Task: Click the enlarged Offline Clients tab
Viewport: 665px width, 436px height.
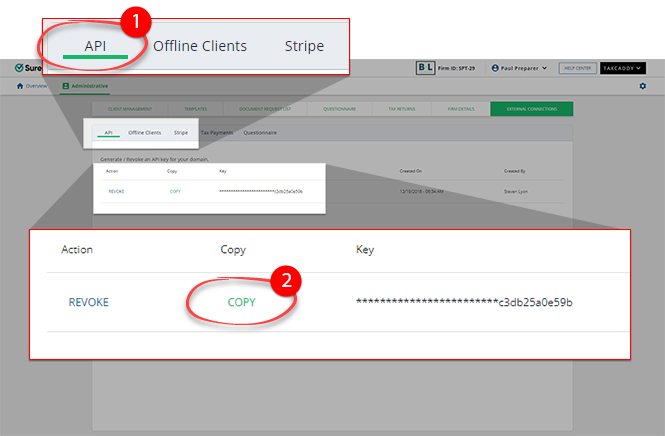Action: [200, 46]
